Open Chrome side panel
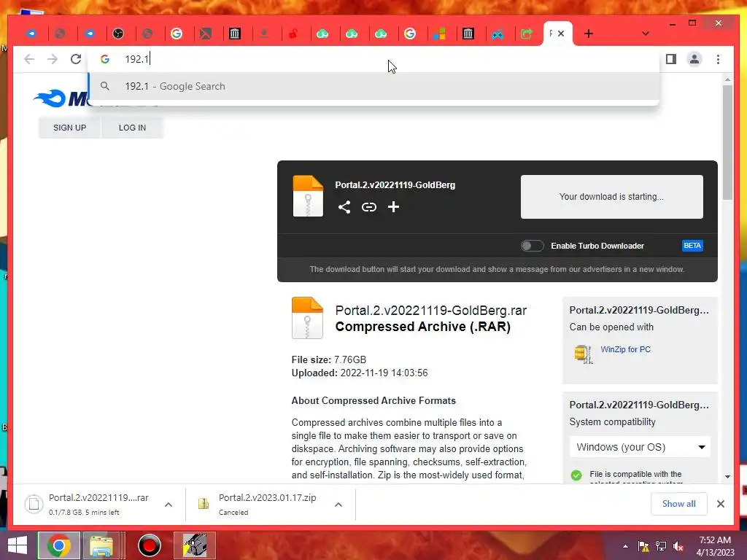Image resolution: width=747 pixels, height=560 pixels. 671,59
